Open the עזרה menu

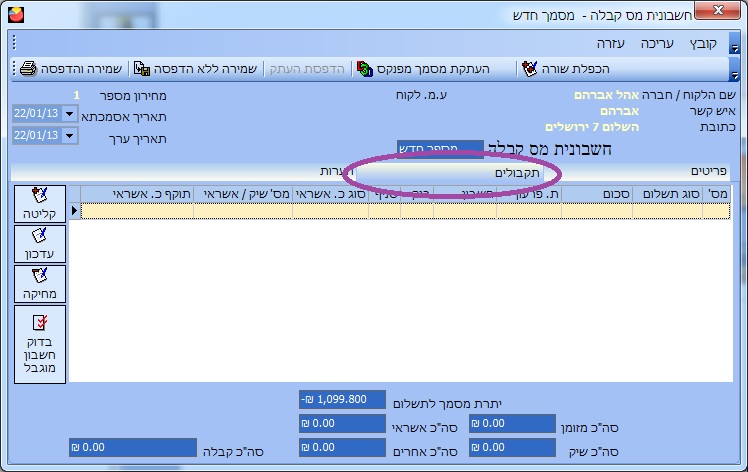coord(611,43)
